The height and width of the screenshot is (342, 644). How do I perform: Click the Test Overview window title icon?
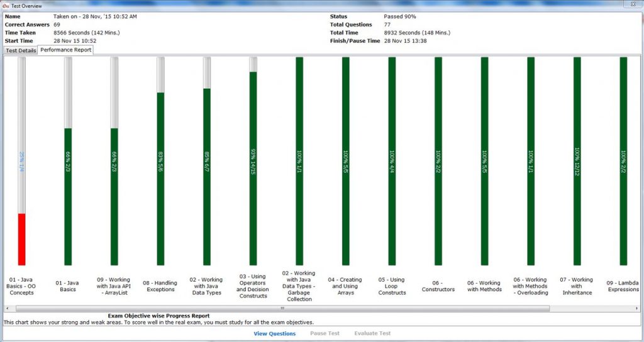click(x=6, y=5)
